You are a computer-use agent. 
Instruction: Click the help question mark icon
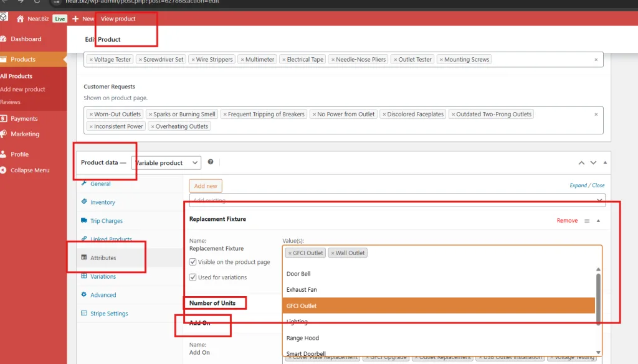(211, 162)
